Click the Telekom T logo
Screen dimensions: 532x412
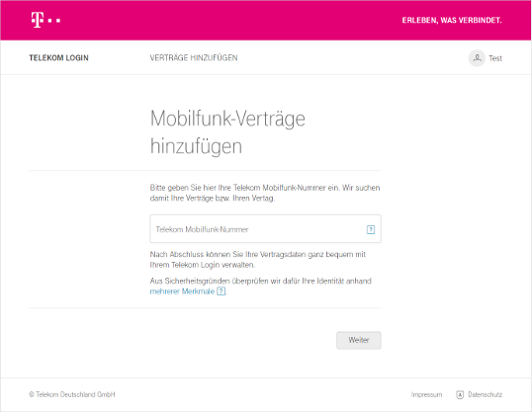pyautogui.click(x=45, y=20)
